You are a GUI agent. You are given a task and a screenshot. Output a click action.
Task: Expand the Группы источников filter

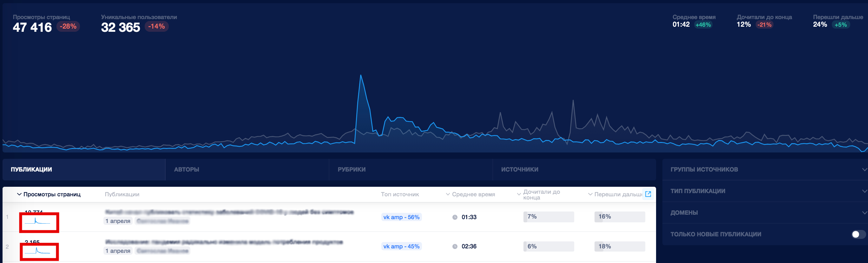tap(765, 169)
